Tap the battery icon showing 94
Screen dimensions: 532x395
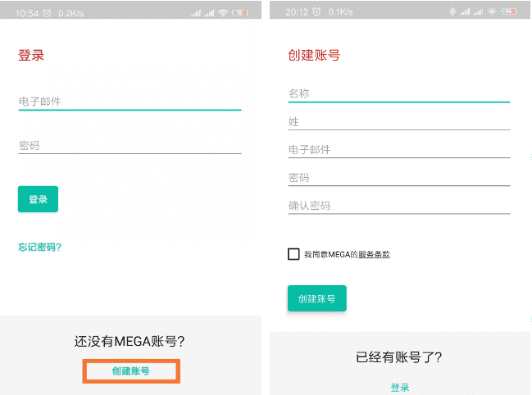[x=508, y=12]
